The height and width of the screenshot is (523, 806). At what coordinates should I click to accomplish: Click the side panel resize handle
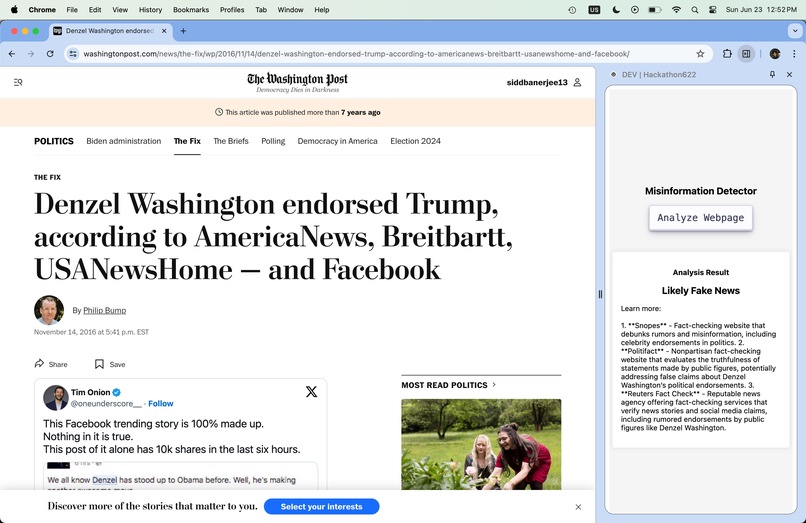[600, 295]
